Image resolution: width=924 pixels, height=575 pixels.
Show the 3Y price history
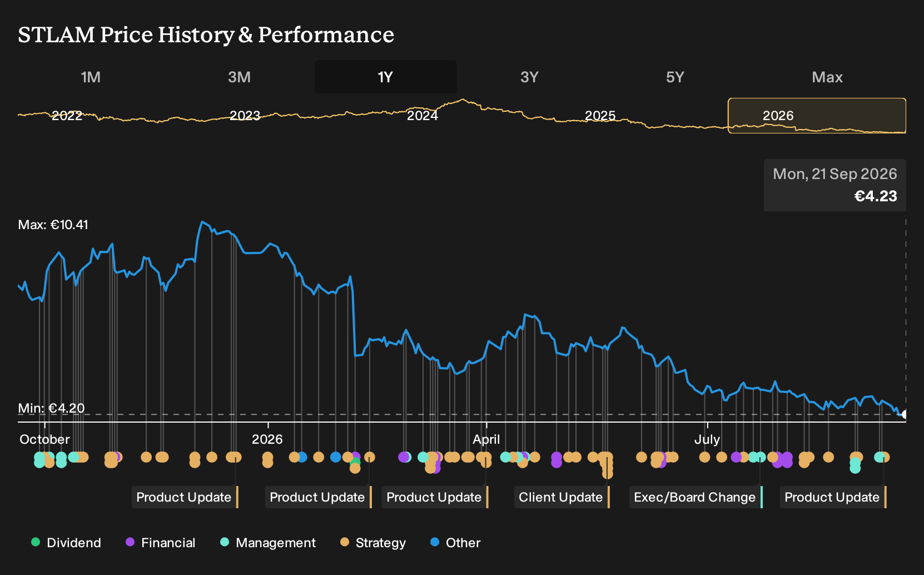pyautogui.click(x=529, y=77)
